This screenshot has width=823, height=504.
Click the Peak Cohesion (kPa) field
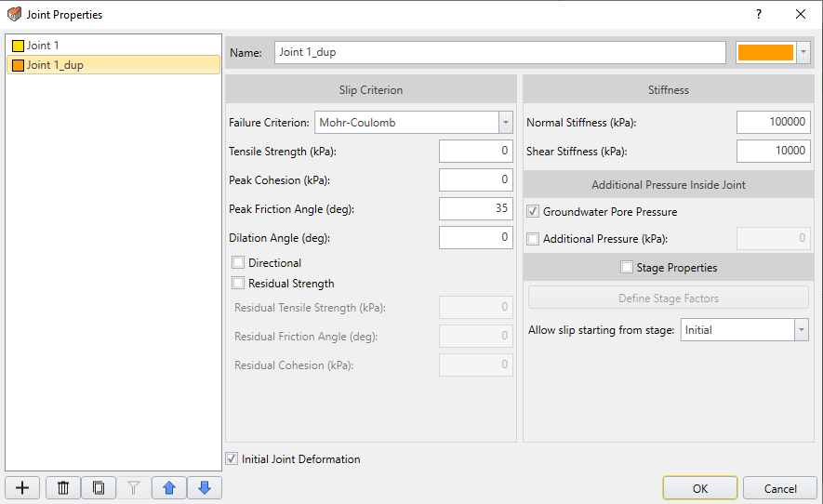coord(475,180)
